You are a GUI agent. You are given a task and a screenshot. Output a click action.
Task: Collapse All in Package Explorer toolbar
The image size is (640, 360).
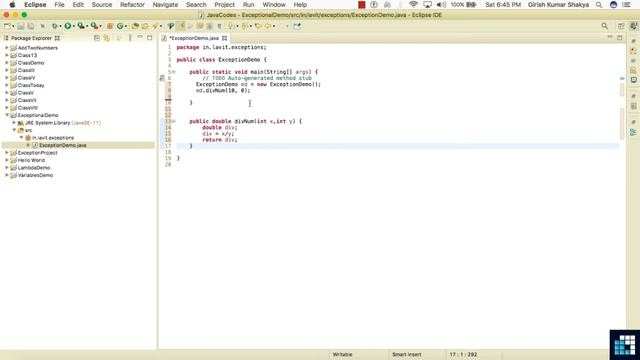point(97,38)
